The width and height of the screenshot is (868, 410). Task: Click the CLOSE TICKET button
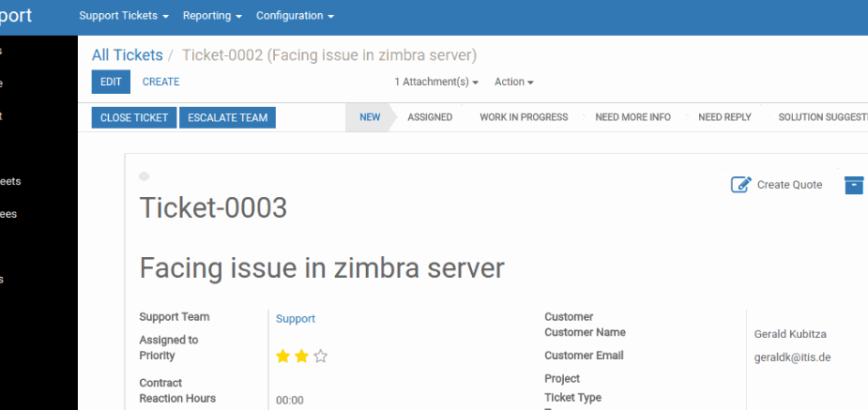(x=134, y=118)
